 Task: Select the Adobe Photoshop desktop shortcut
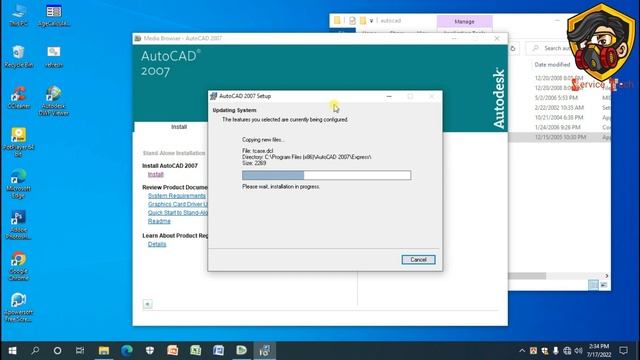coord(18,224)
